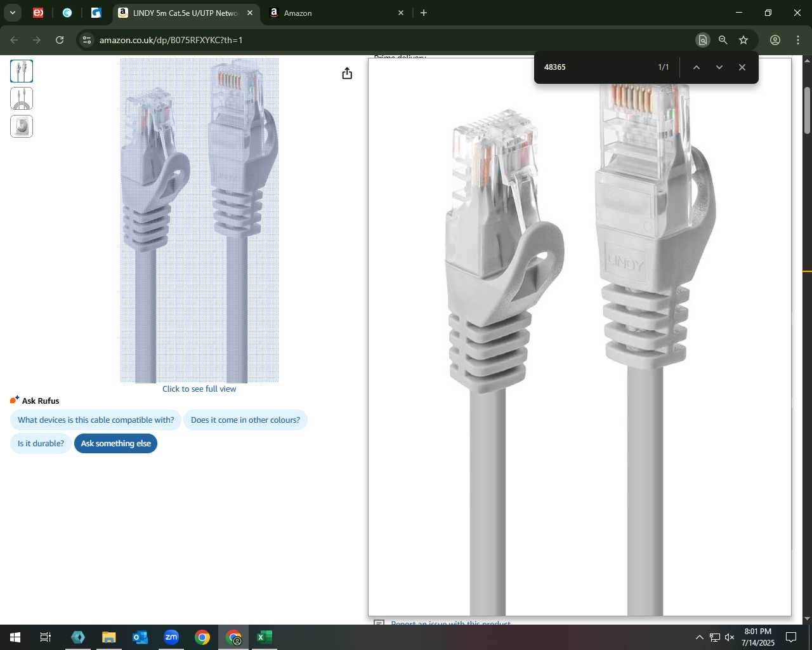812x650 pixels.
Task: Close the Amazon tab
Action: [401, 13]
